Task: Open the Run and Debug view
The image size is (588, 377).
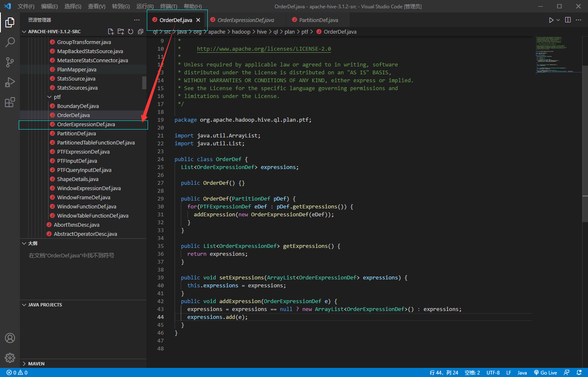Action: pyautogui.click(x=10, y=82)
